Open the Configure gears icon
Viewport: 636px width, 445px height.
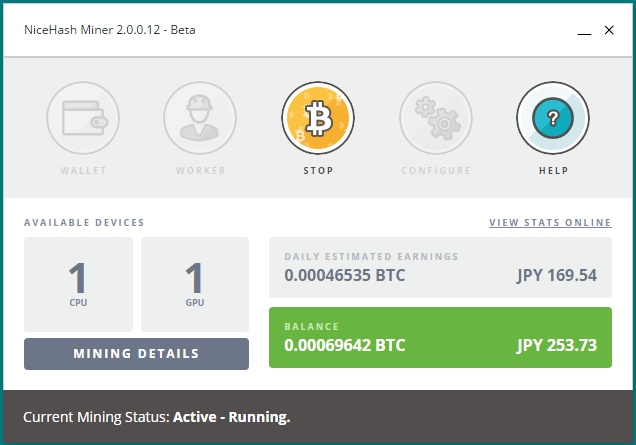pyautogui.click(x=436, y=118)
